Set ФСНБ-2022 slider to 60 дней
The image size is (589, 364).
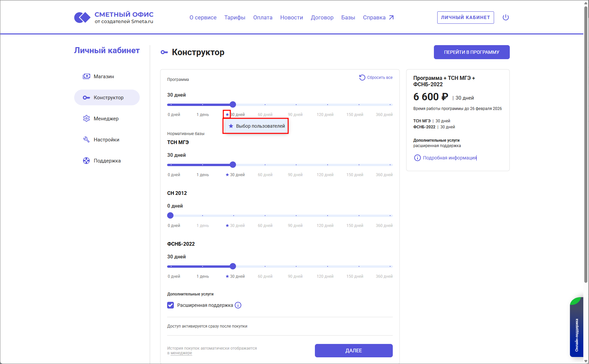265,266
